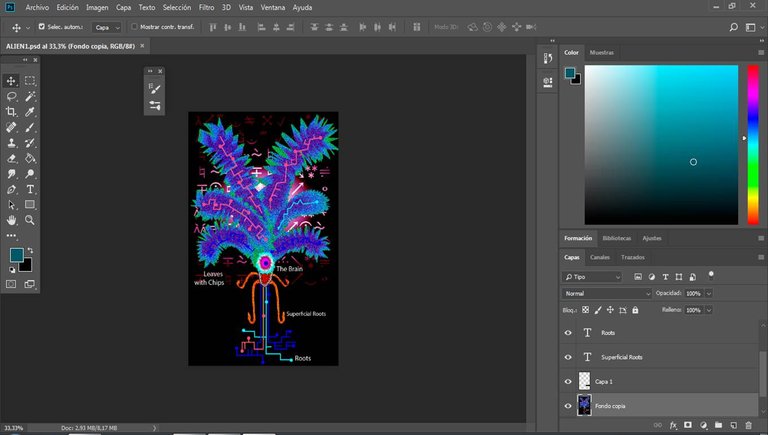
Task: Enable Mostrar contr. transf. checkbox
Action: (134, 26)
